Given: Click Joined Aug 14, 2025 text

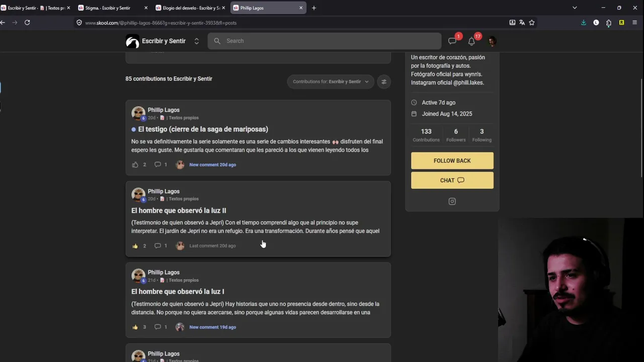Looking at the screenshot, I should (447, 114).
